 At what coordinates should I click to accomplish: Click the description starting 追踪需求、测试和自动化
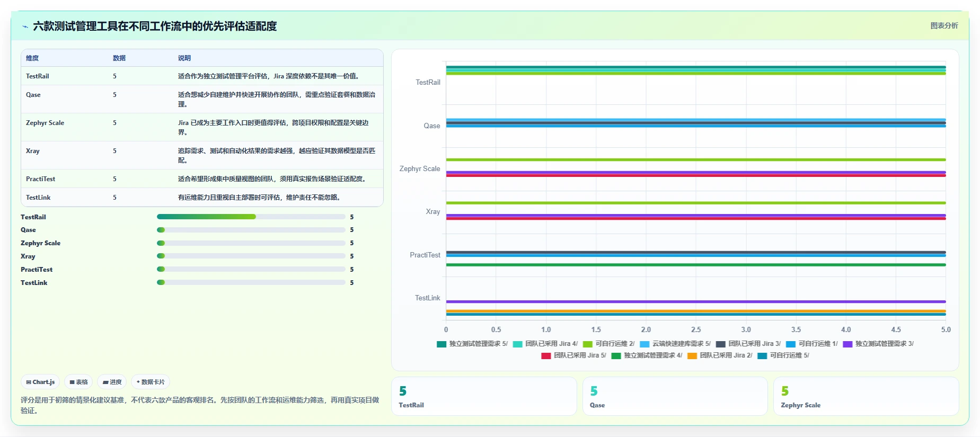pos(277,156)
